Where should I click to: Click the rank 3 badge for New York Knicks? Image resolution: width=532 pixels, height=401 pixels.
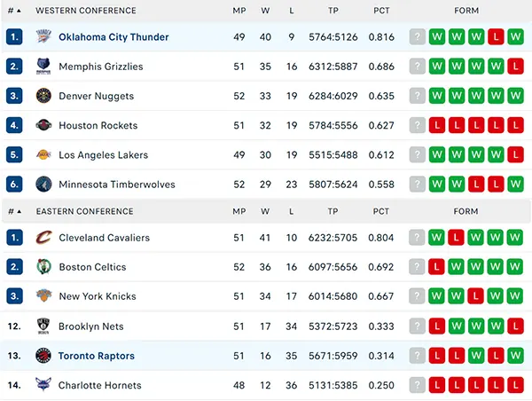[x=14, y=296]
